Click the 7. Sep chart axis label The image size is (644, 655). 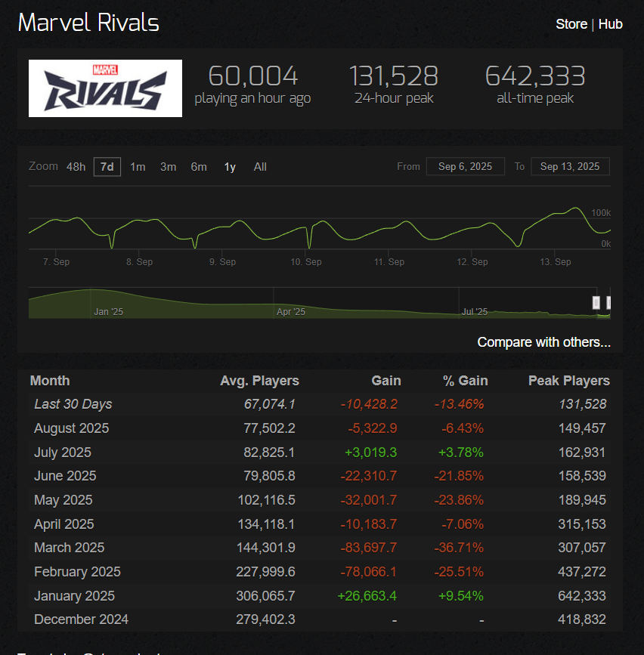click(x=57, y=262)
